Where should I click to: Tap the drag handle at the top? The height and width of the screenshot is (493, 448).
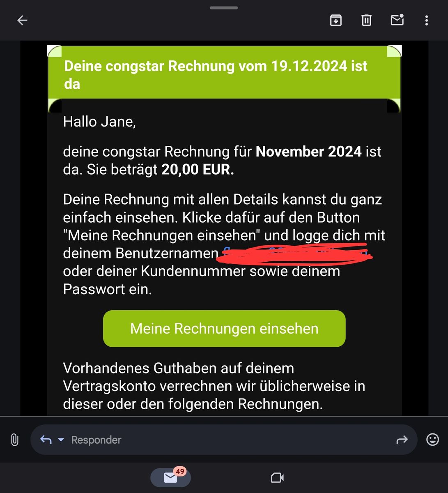point(224,8)
